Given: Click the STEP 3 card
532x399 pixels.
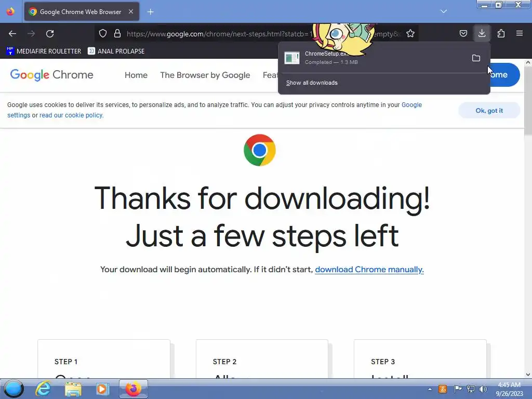Looking at the screenshot, I should tap(420, 359).
